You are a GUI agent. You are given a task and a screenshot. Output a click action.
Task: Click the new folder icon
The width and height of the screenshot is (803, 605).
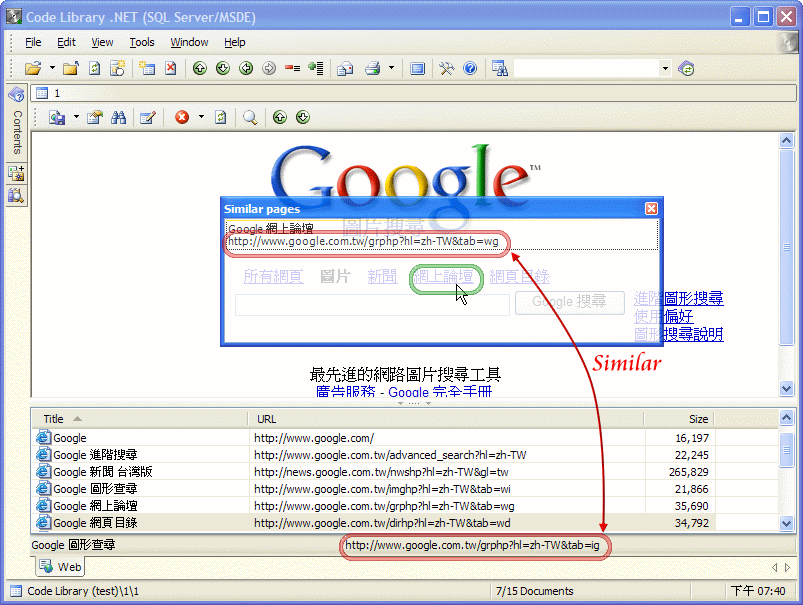click(71, 68)
